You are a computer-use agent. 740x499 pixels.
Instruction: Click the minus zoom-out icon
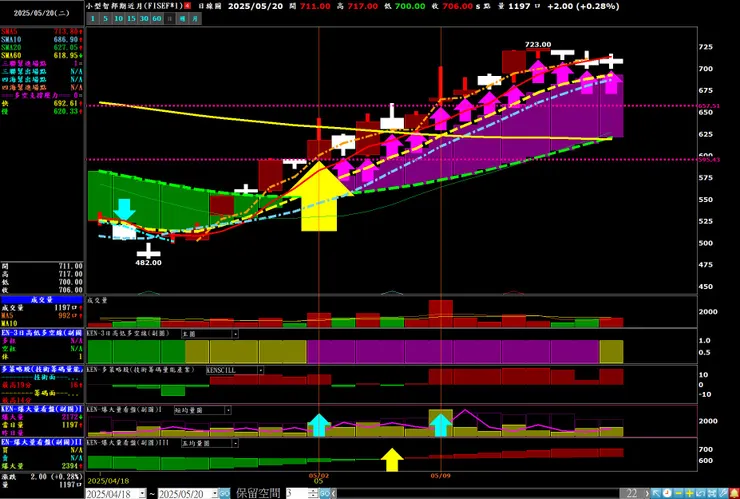[678, 493]
